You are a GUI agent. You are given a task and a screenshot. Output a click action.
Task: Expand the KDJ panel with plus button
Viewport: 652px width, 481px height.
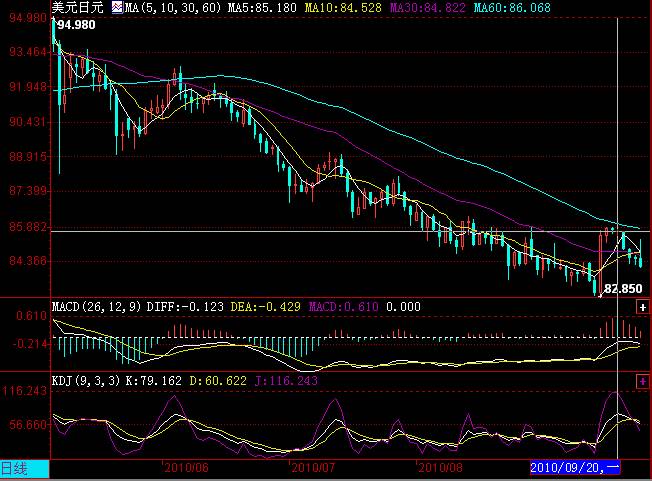pyautogui.click(x=642, y=381)
